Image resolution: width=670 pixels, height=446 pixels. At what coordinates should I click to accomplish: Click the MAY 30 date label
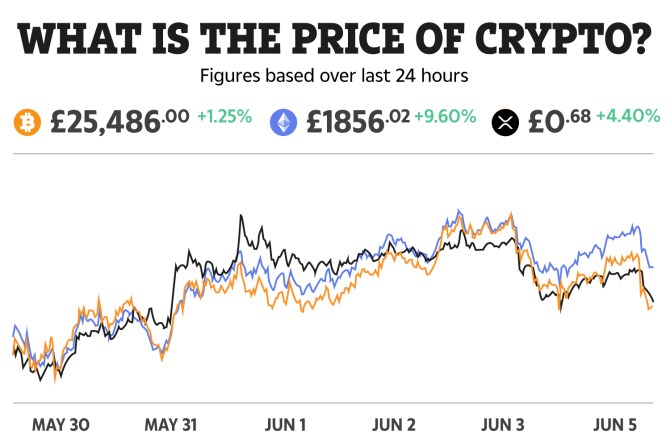pyautogui.click(x=61, y=425)
